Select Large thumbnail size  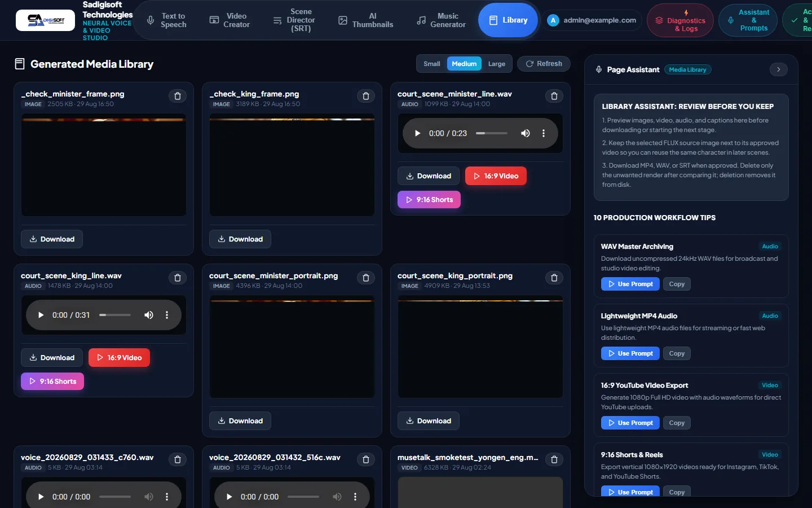click(497, 64)
